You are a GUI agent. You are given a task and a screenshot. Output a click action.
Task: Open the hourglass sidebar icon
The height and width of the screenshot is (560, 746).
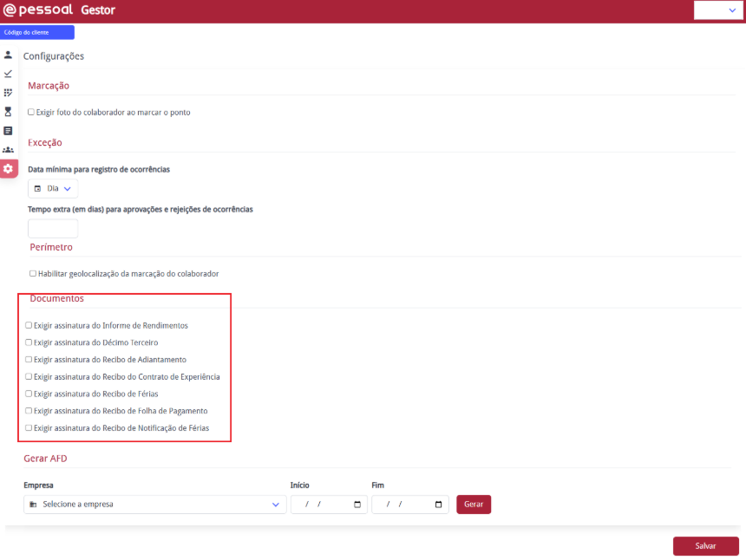pyautogui.click(x=8, y=112)
